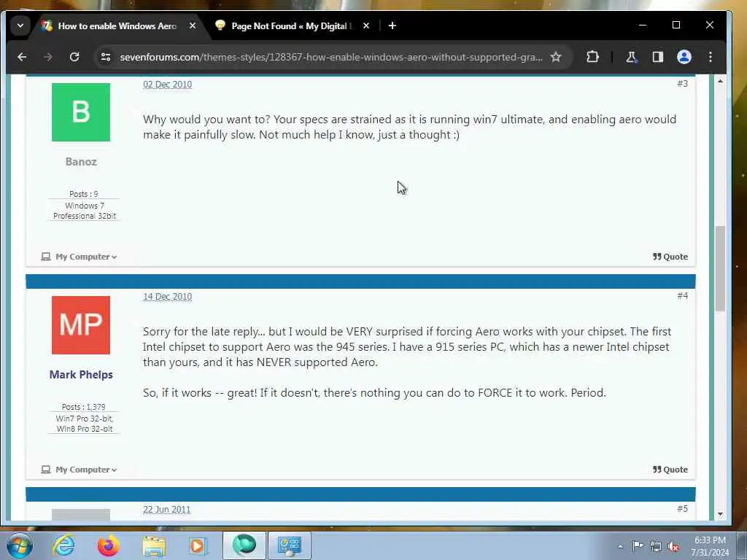Expand My Computer under Banoz's post

(79, 257)
